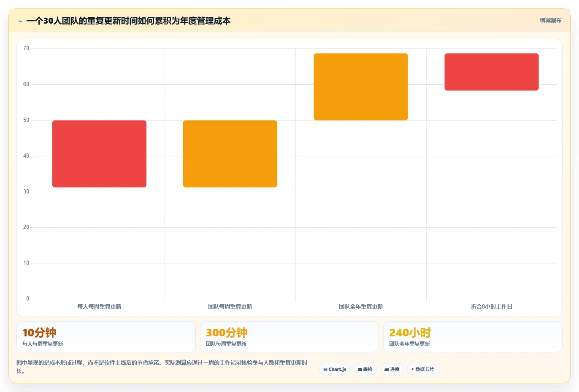Click the 300分钟 data card
Viewport: 579px width, 392px height.
pos(289,337)
